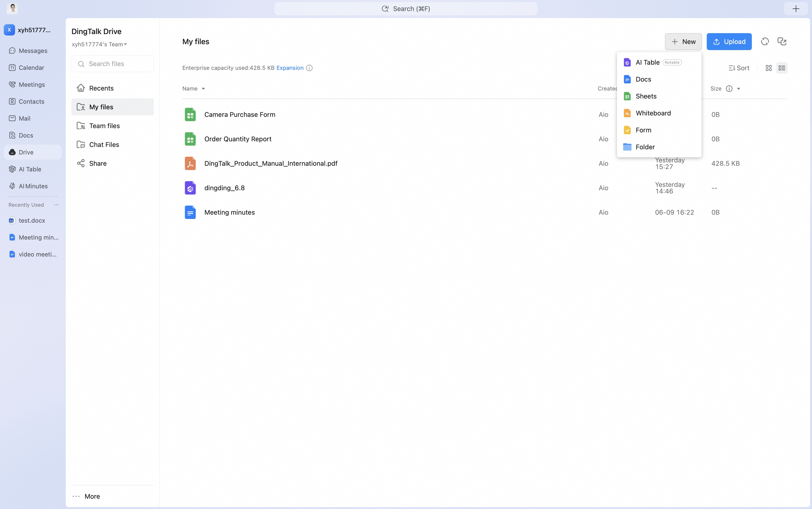Toggle Size column sort arrow
This screenshot has height=509, width=812.
click(739, 89)
